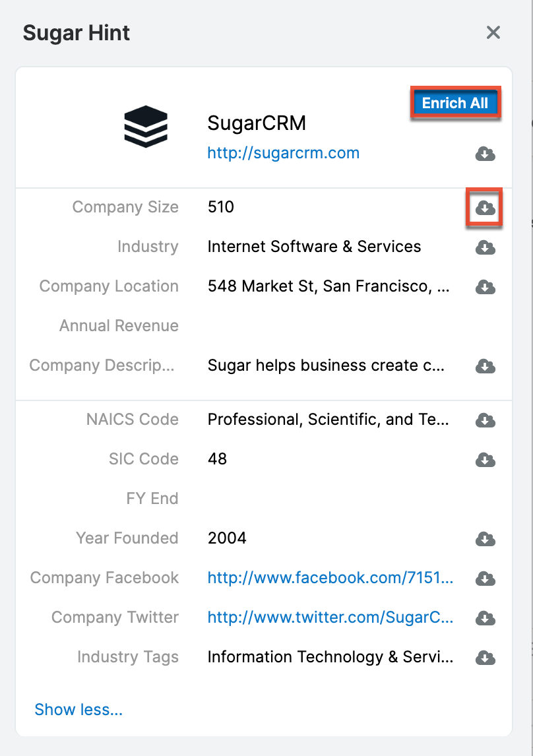Open the Company Twitter profile link
Viewport: 533px width, 756px height.
330,617
